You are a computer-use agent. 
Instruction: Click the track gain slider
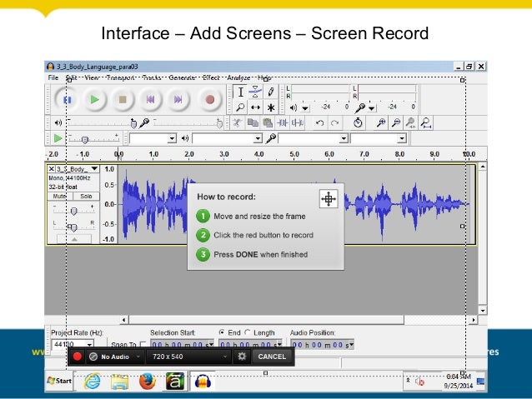[73, 211]
